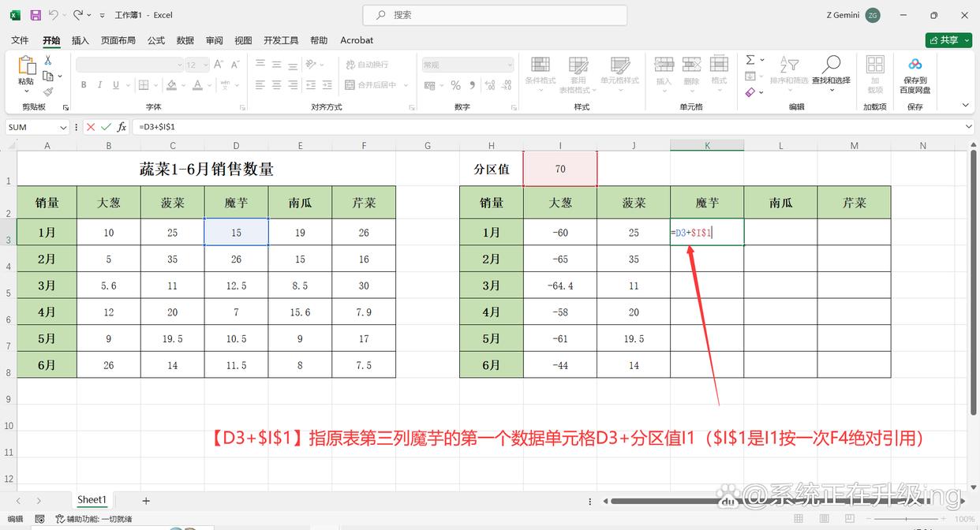The image size is (980, 530).
Task: Click the Increase Indent icon
Action: pyautogui.click(x=328, y=85)
